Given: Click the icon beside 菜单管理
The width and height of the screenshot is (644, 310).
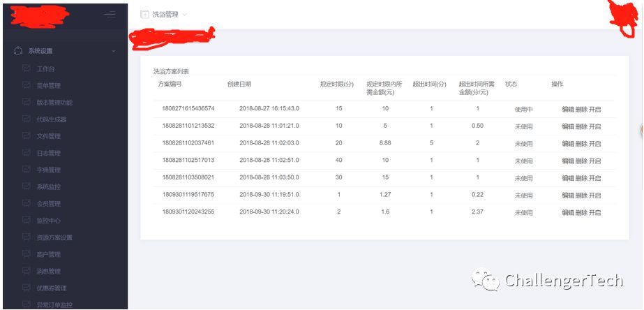Looking at the screenshot, I should tap(27, 85).
